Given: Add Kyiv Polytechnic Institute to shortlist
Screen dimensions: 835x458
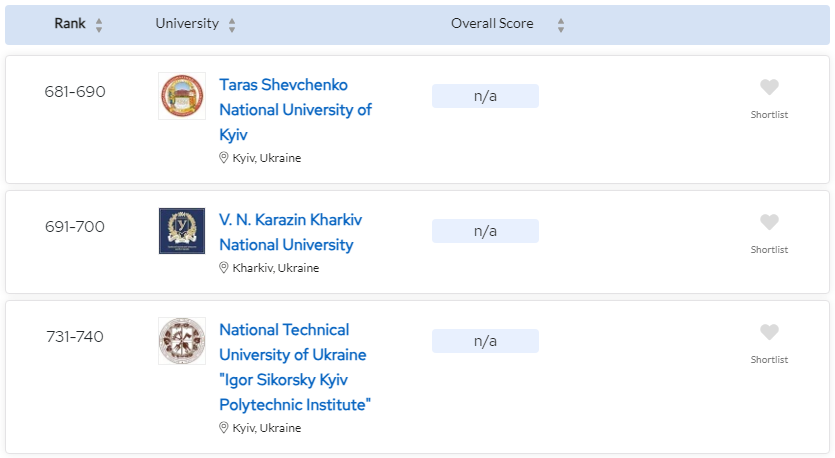Looking at the screenshot, I should 769,333.
